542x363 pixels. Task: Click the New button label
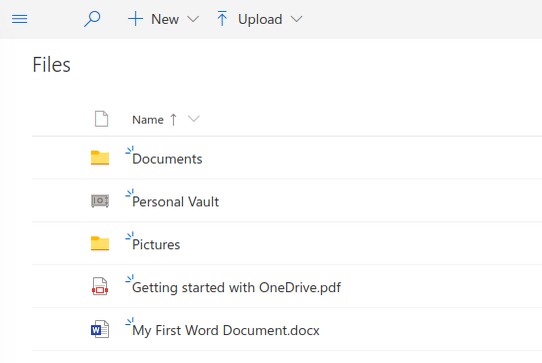pos(165,19)
